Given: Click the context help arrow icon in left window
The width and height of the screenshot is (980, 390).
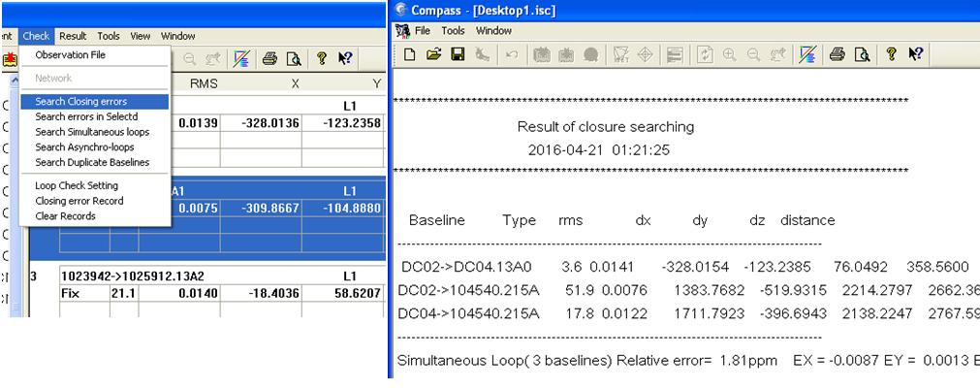Looking at the screenshot, I should 343,58.
